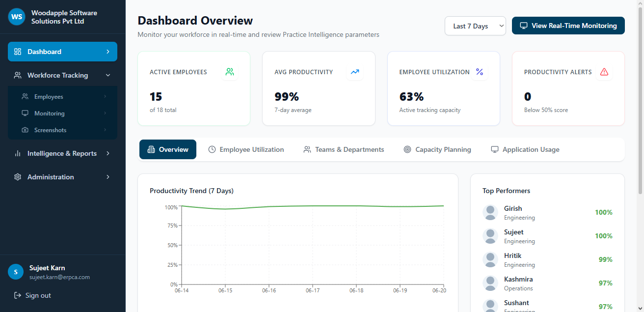Go to the Capacity Planning tab

click(x=437, y=149)
